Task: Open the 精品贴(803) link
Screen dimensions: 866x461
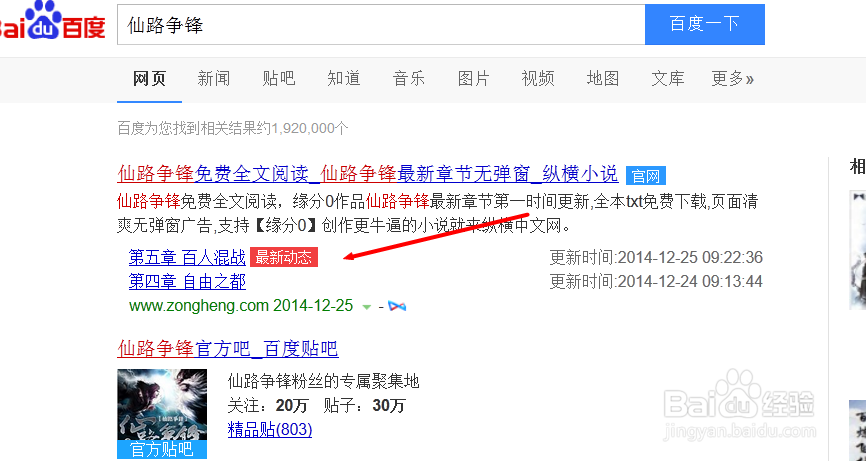Action: point(270,430)
